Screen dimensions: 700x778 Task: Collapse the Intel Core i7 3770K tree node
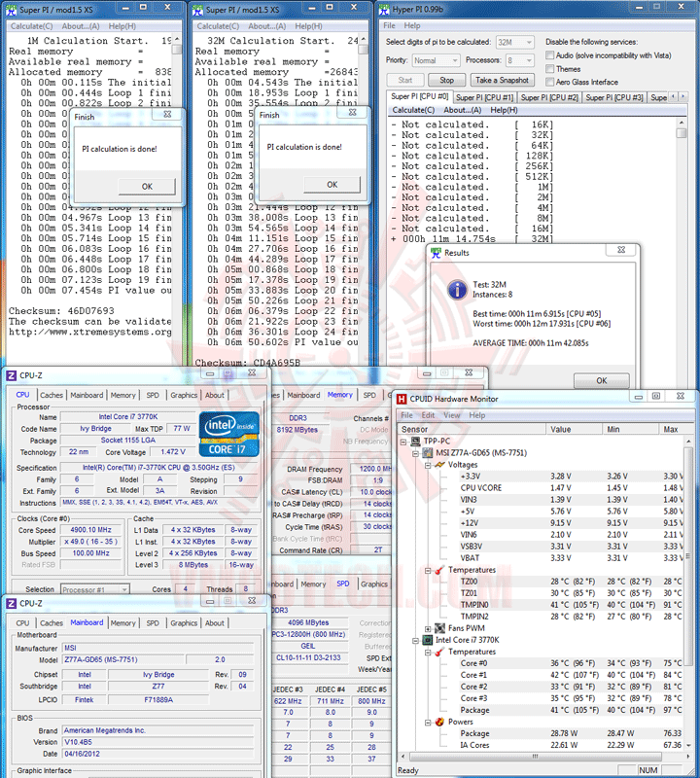(416, 641)
